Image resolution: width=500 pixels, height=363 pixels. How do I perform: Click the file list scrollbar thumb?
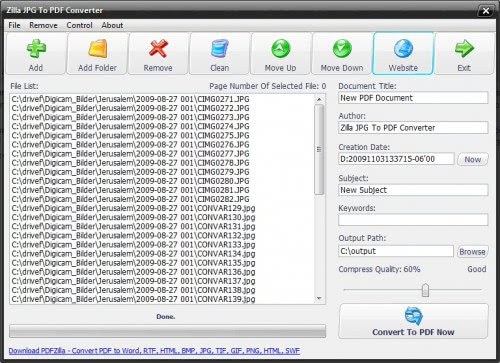pyautogui.click(x=319, y=149)
